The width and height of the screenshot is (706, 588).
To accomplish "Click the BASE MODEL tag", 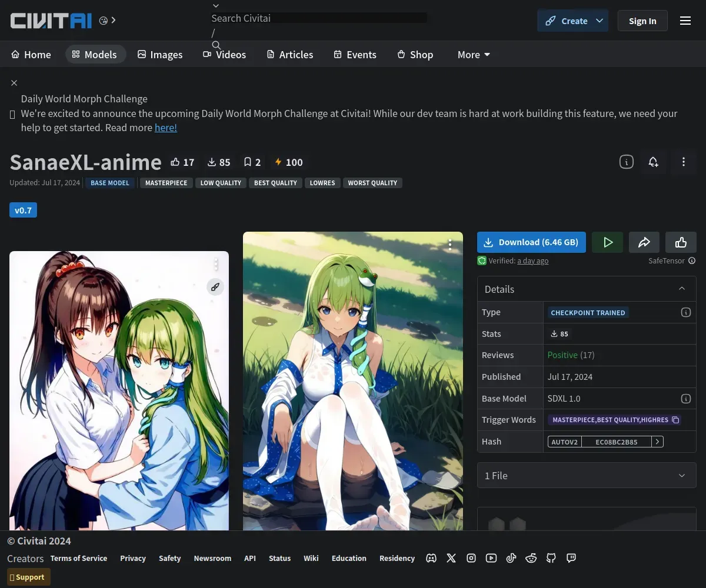I will coord(109,183).
